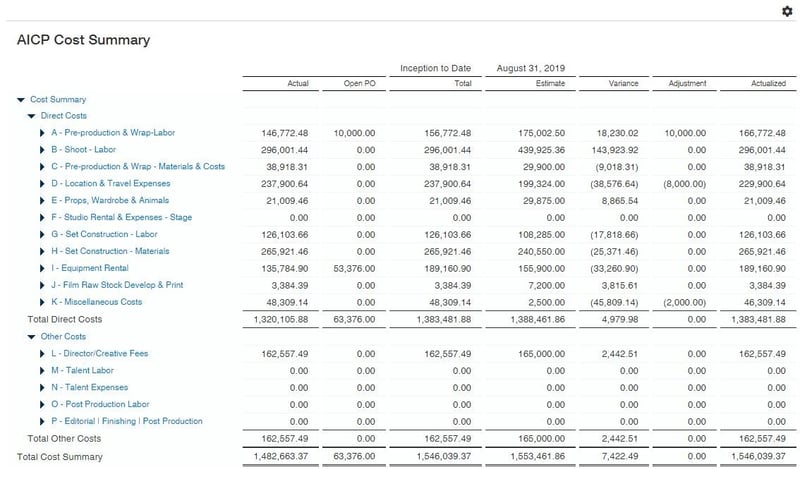Click the Actual column header
Viewport: 800px width, 479px height.
(x=297, y=83)
